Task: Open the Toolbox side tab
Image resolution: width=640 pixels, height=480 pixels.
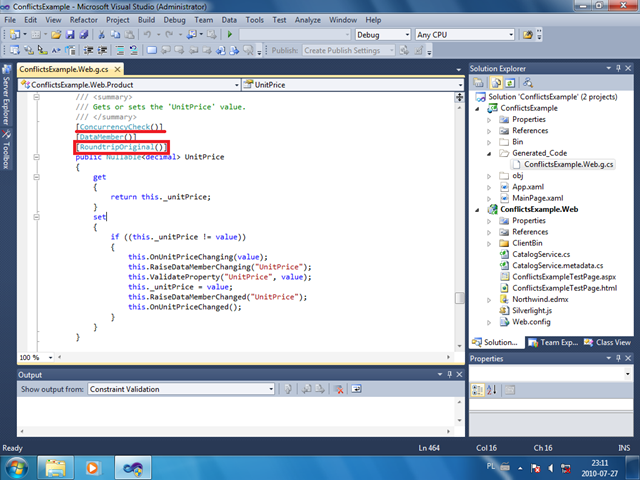Action: pos(6,150)
